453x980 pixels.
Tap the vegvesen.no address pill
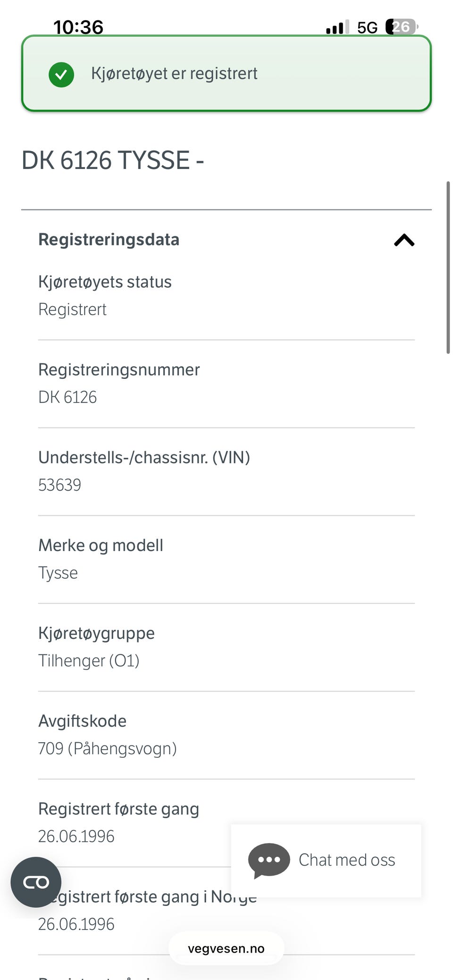(226, 948)
